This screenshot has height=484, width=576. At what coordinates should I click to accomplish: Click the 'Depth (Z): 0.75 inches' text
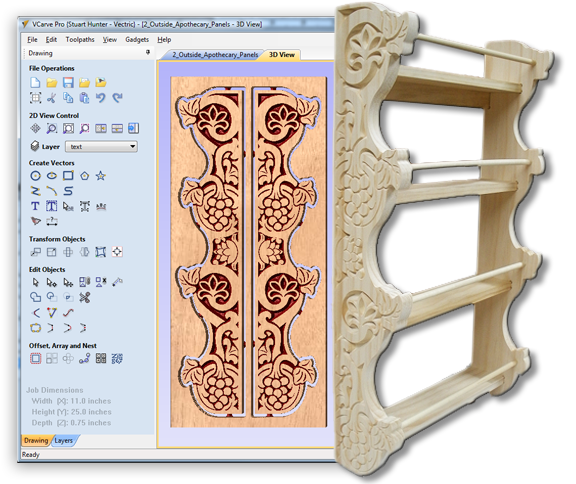[71, 423]
